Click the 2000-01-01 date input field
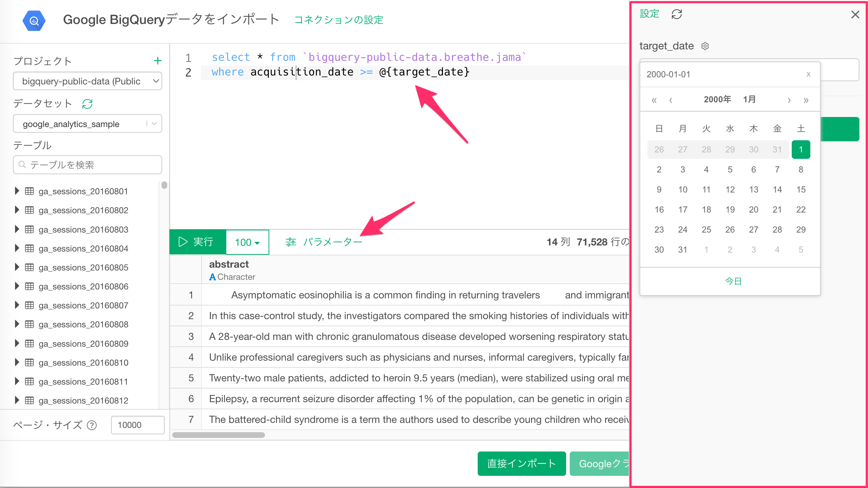The image size is (868, 488). pos(730,74)
